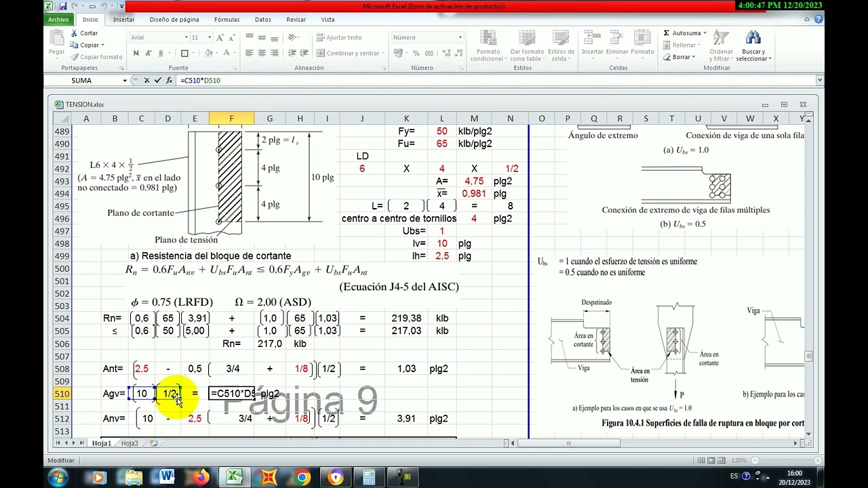Switch to the Diseño de página tab
This screenshot has width=868, height=488.
(174, 20)
